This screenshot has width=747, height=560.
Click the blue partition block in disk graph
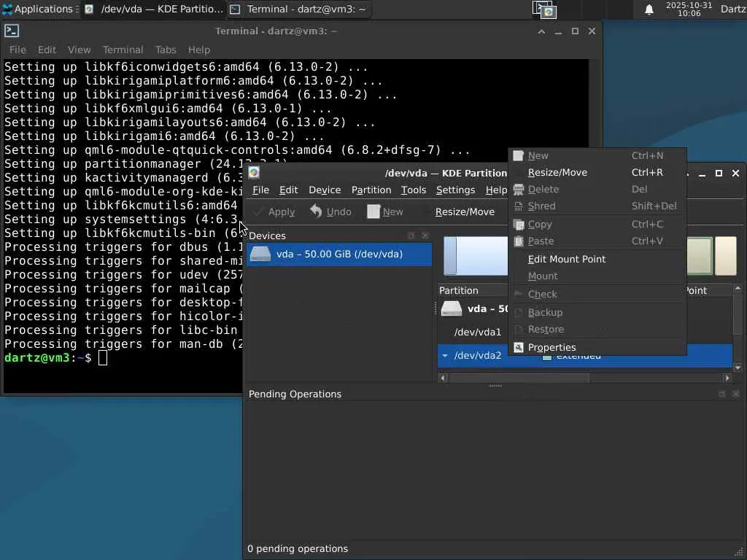point(476,256)
